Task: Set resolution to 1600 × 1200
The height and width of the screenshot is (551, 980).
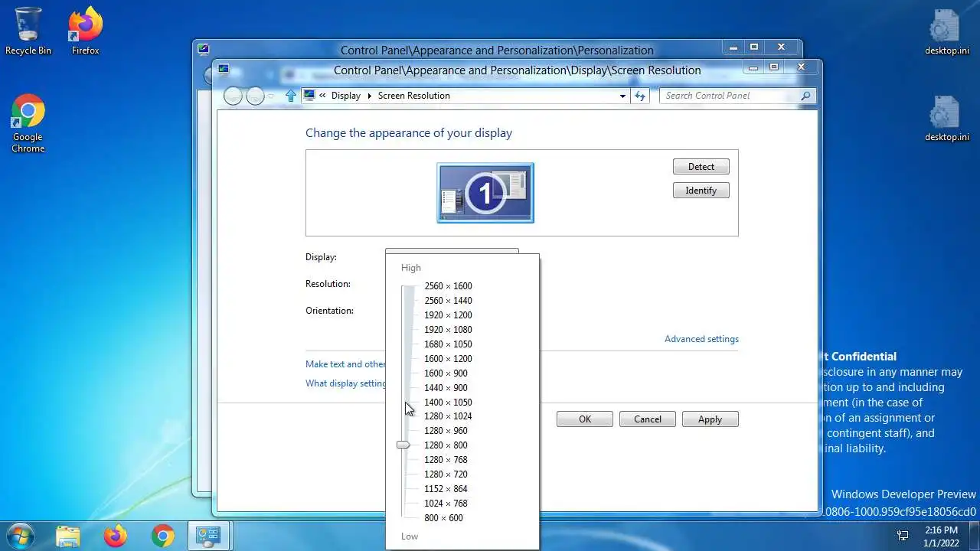Action: pyautogui.click(x=448, y=359)
